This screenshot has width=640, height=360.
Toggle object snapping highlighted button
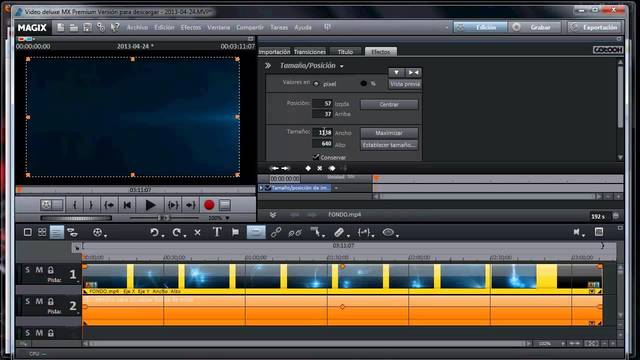tap(256, 232)
